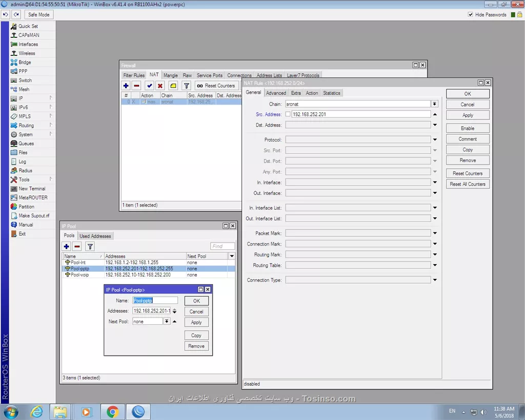Open the Filter Rules tab in Firewall
Screen dimensions: 525x420
pyautogui.click(x=134, y=75)
